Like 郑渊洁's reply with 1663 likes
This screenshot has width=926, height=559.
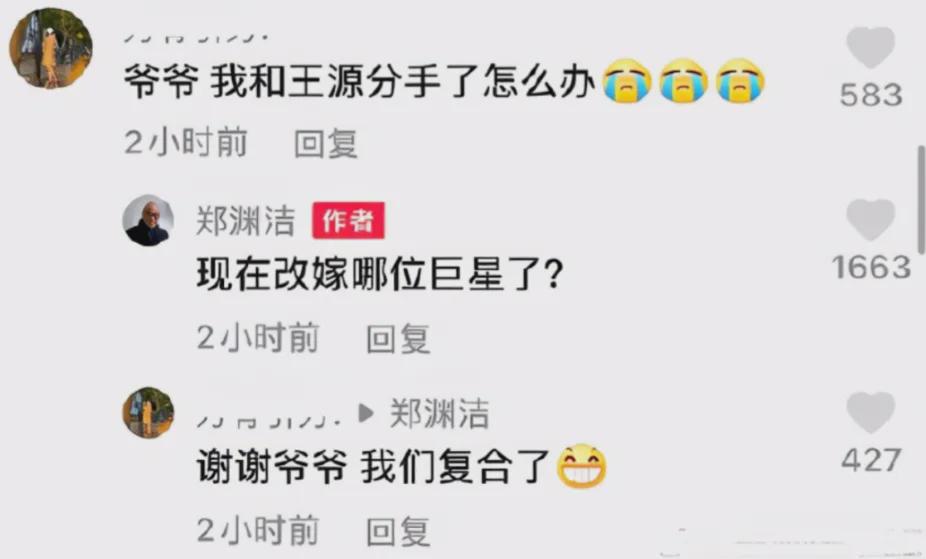click(870, 220)
